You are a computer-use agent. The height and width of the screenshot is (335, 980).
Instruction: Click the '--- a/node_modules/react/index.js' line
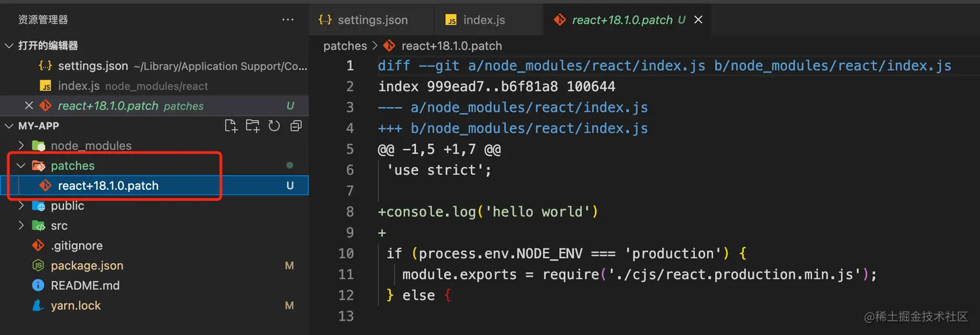513,108
